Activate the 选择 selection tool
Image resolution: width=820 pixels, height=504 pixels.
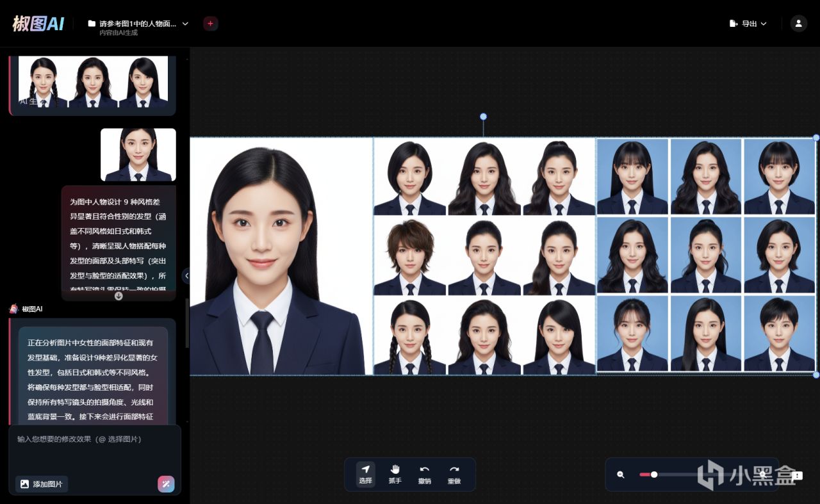pyautogui.click(x=366, y=475)
